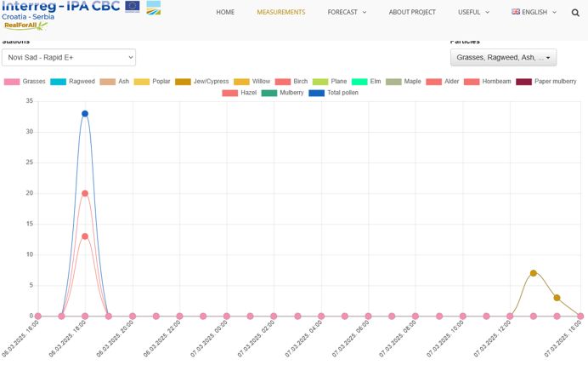Toggle the Ragweed series in legend
Image resolution: width=588 pixels, height=365 pixels.
(72, 82)
